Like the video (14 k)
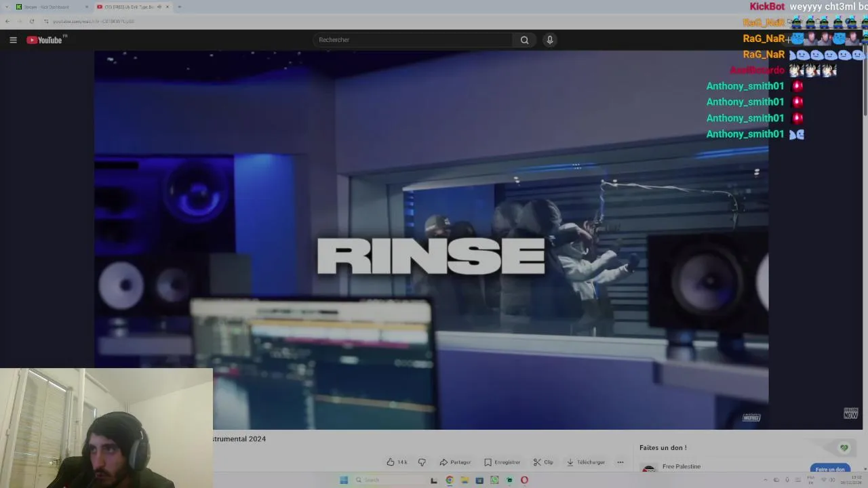This screenshot has height=488, width=868. click(397, 462)
